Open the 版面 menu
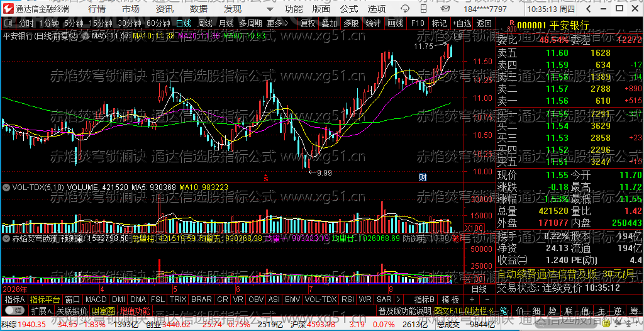 (321, 9)
